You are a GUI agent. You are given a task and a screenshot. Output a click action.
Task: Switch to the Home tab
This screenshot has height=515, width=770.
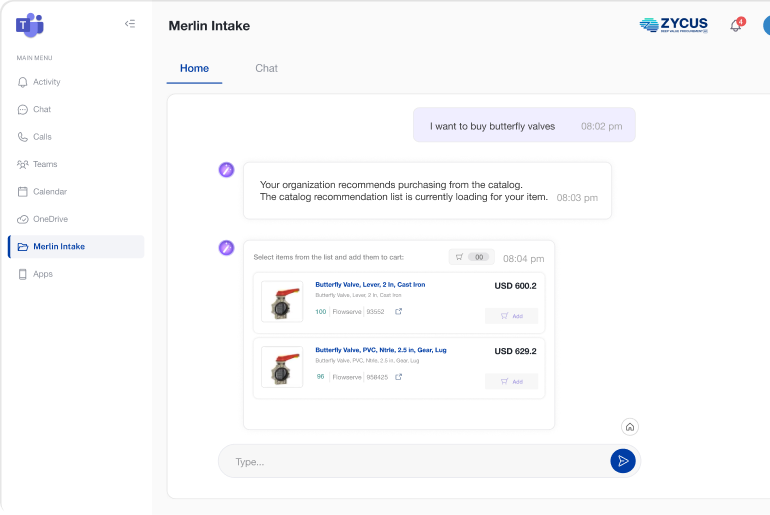click(x=194, y=69)
